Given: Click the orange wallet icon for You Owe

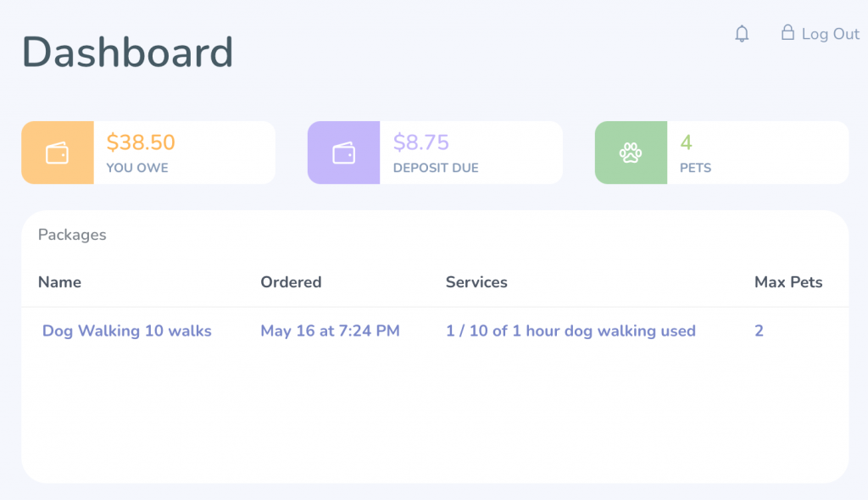Looking at the screenshot, I should (58, 153).
